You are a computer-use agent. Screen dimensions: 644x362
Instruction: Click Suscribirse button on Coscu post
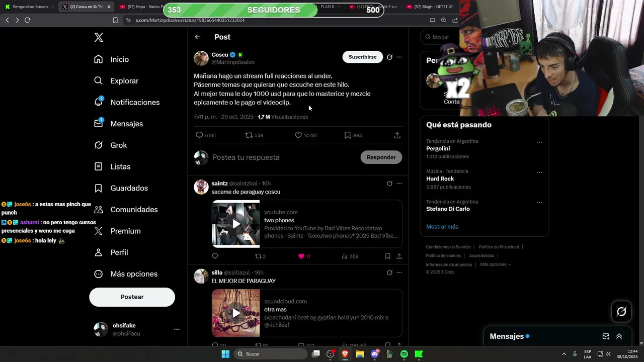pos(363,57)
